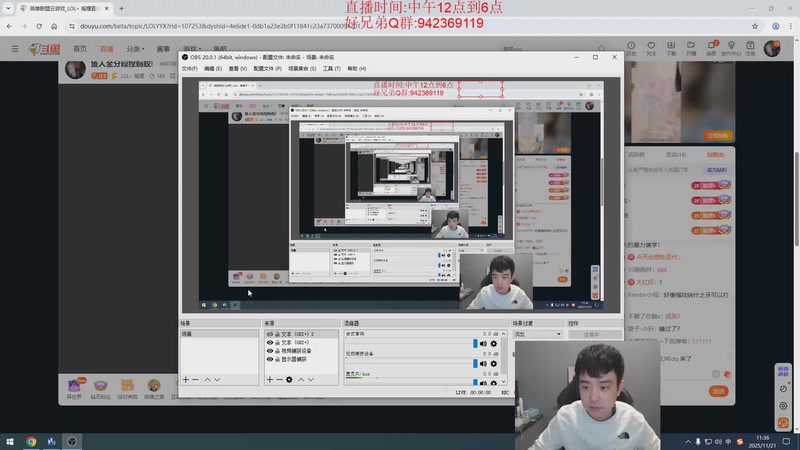Open Douyu user avatar in header

pyautogui.click(x=772, y=48)
